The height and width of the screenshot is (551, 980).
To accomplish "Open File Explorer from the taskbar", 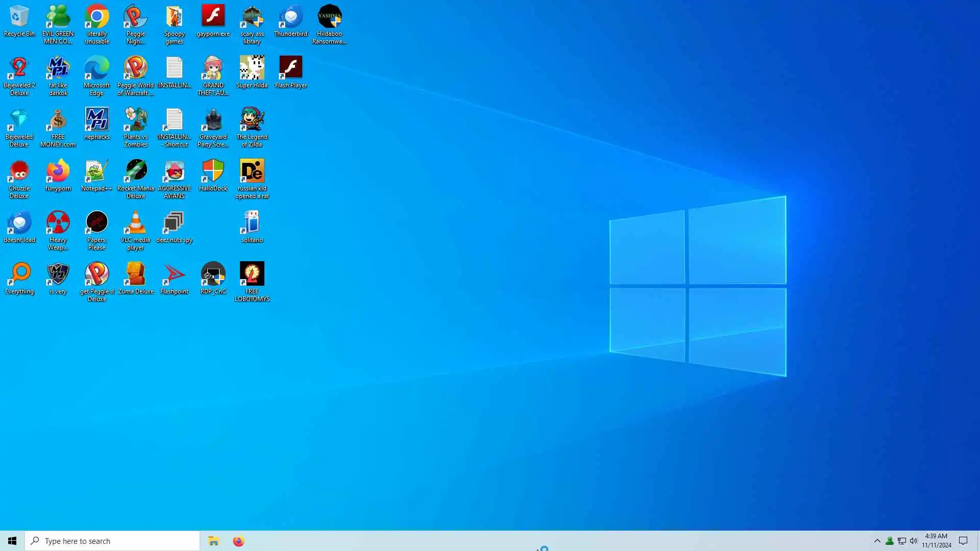I will coord(213,541).
